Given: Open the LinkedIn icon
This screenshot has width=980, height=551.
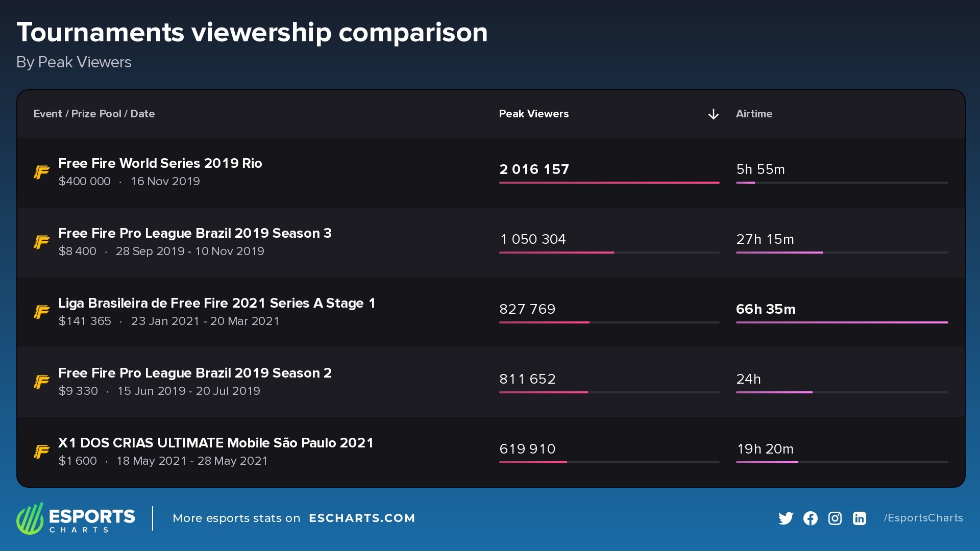Looking at the screenshot, I should 859,518.
